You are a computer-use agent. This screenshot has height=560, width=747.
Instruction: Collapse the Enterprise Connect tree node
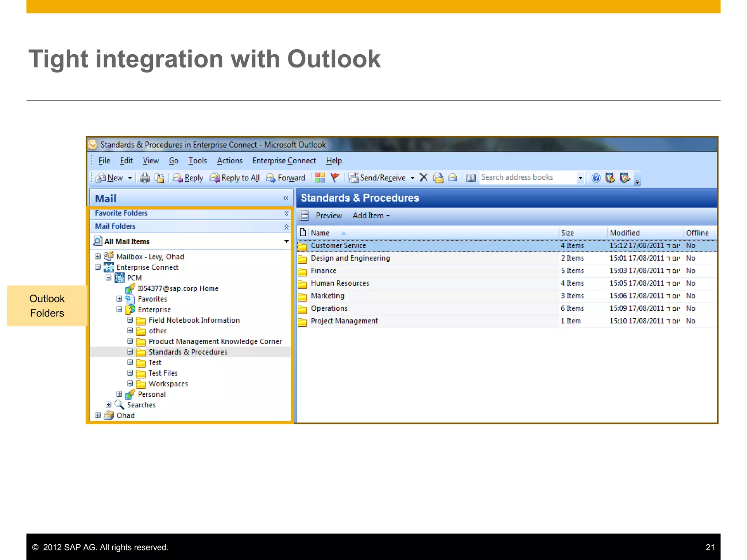98,267
